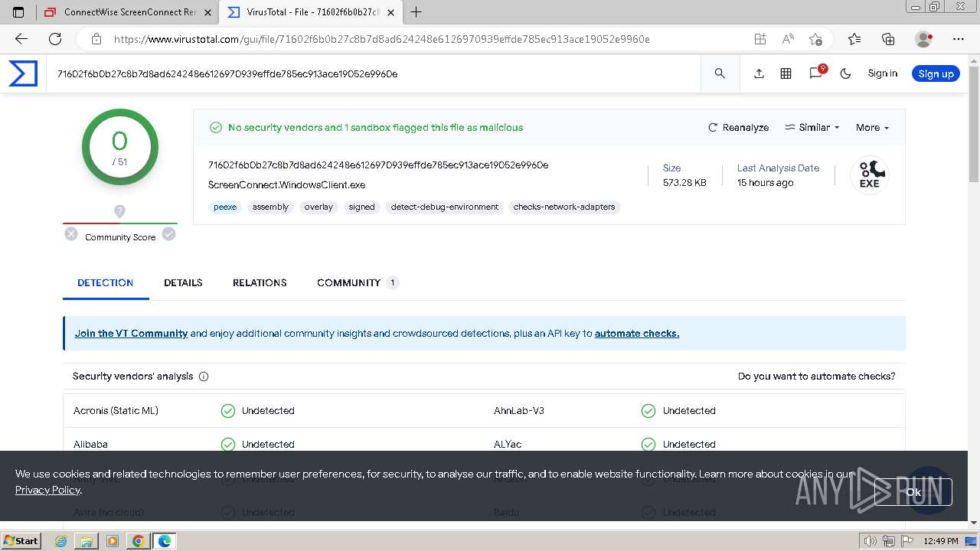
Task: Click the Privacy Policy link
Action: [x=47, y=490]
